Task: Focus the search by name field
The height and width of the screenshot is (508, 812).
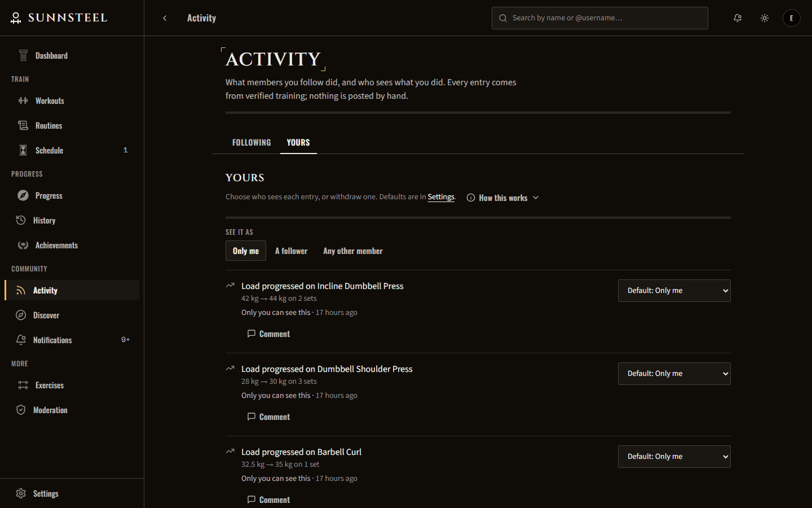Action: (x=600, y=18)
